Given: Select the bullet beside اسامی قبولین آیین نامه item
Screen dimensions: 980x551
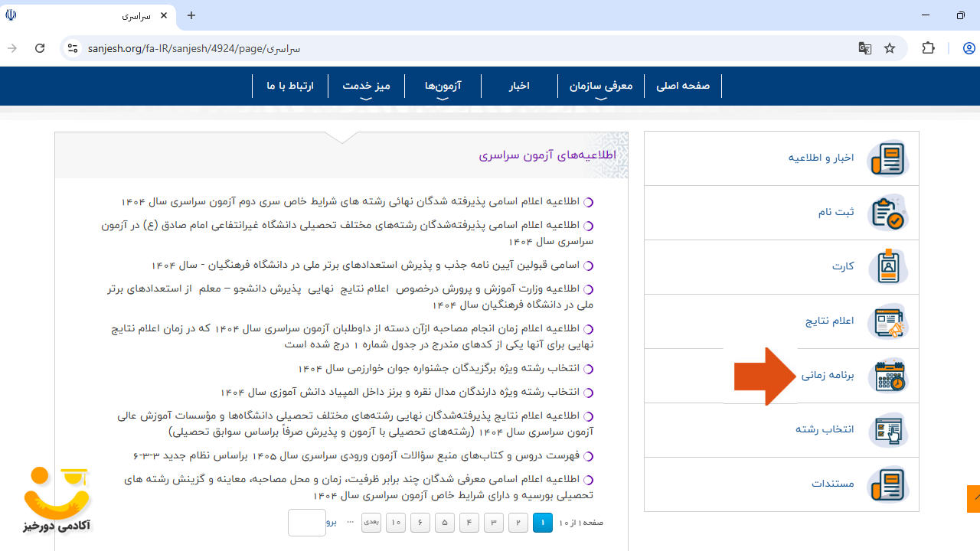Looking at the screenshot, I should point(588,265).
